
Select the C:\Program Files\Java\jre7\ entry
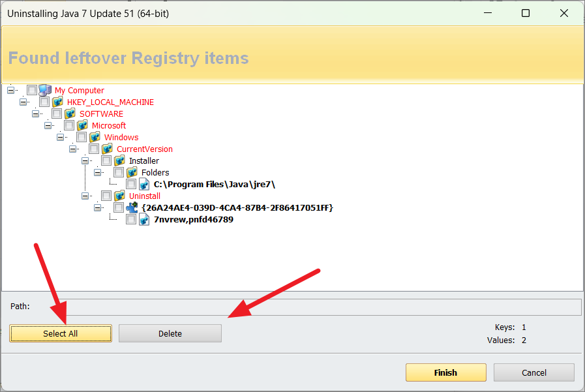(215, 184)
